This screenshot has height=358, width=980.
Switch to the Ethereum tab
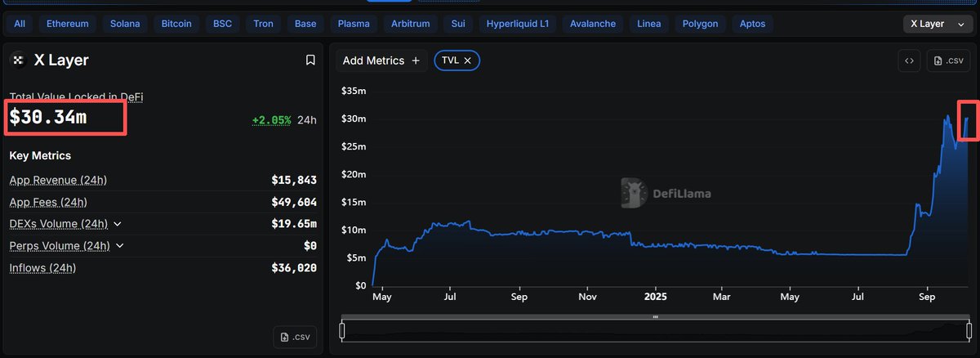click(68, 24)
